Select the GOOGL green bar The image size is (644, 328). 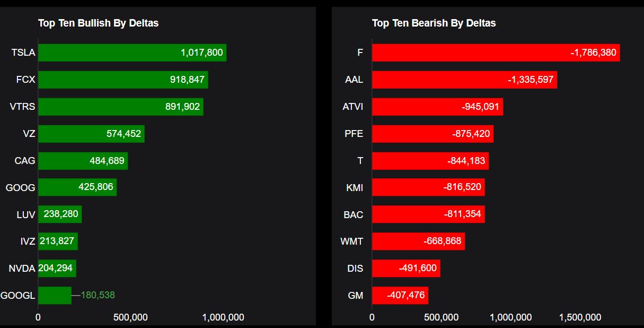(55, 296)
